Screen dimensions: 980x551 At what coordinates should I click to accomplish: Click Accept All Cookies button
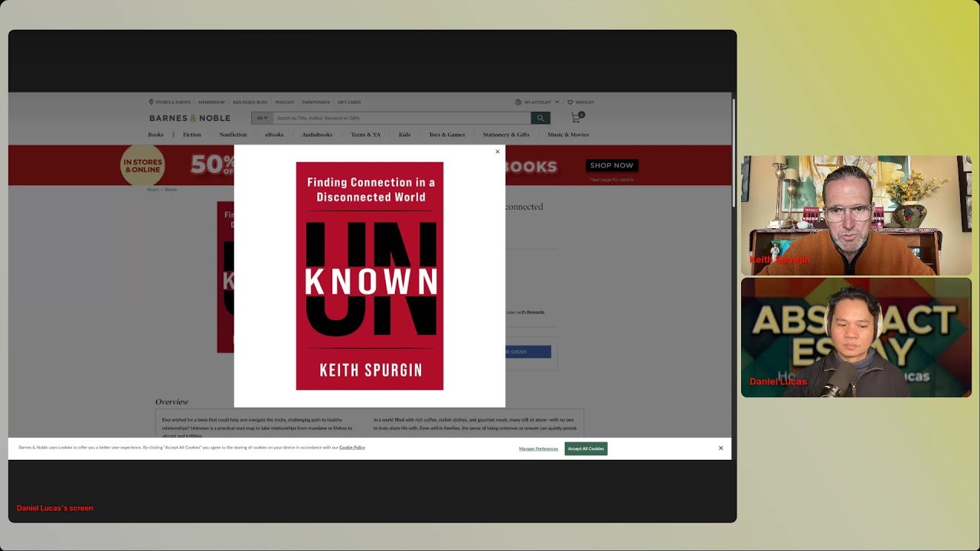point(586,448)
